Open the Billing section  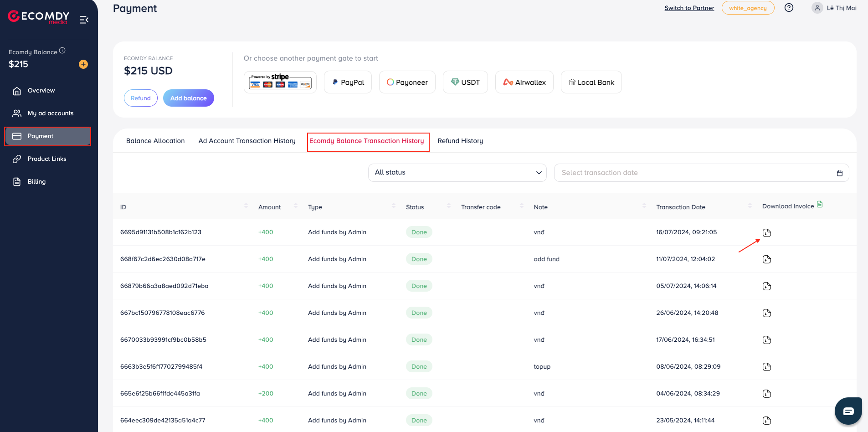(x=47, y=182)
